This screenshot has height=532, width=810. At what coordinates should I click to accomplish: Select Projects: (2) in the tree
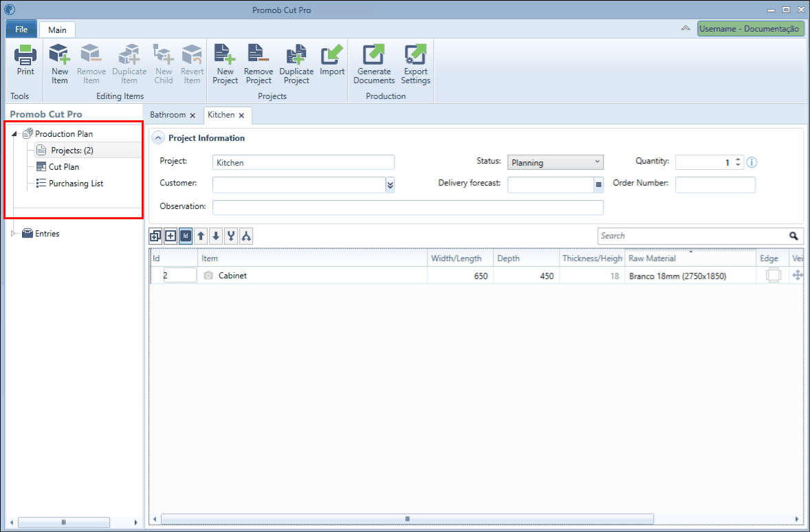[72, 151]
